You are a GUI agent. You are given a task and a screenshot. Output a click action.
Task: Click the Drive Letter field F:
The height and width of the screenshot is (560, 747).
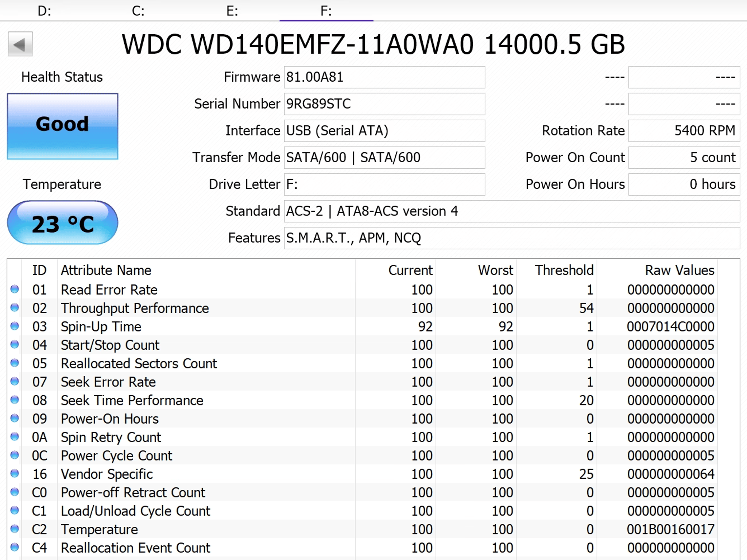384,184
